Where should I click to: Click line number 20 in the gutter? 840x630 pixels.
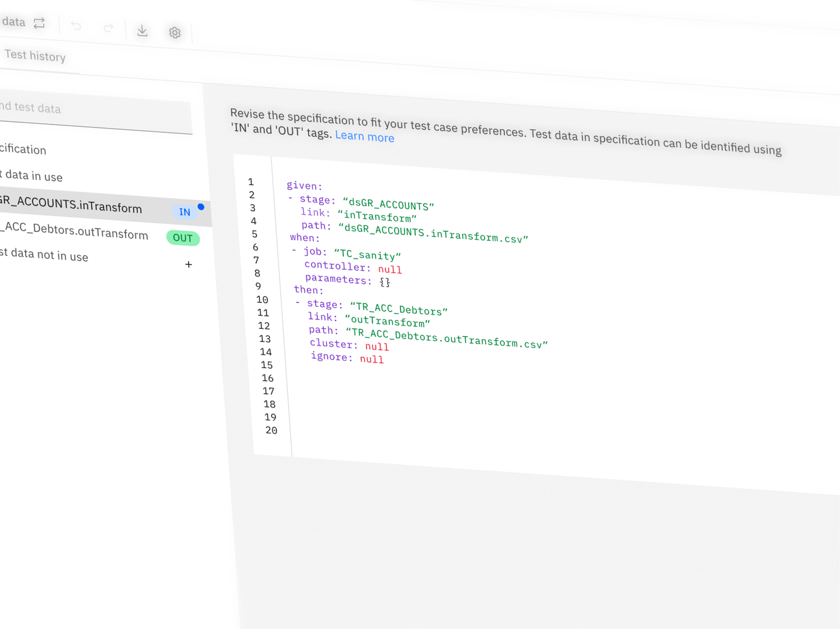[271, 430]
